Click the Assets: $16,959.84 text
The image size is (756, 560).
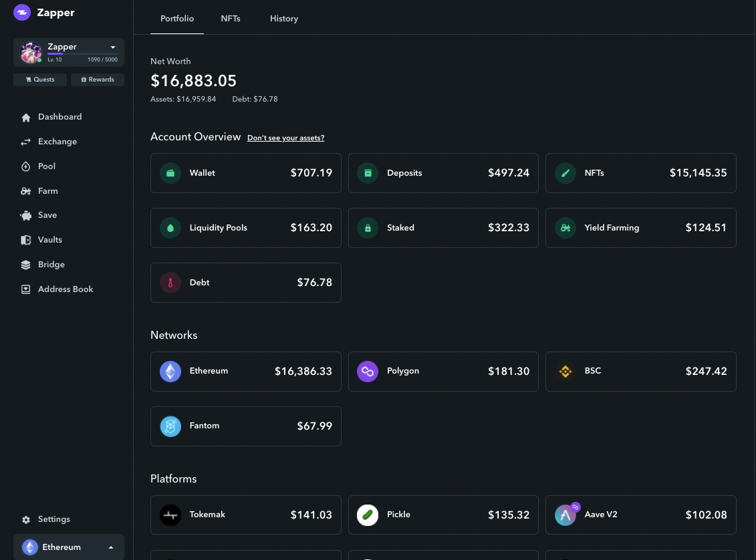point(183,100)
